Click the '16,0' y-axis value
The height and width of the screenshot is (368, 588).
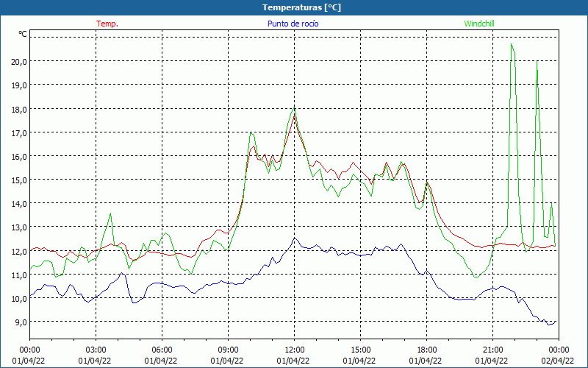pyautogui.click(x=19, y=157)
